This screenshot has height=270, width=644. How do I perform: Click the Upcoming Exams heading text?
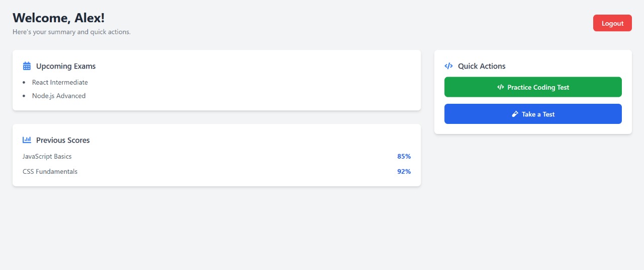pos(66,66)
